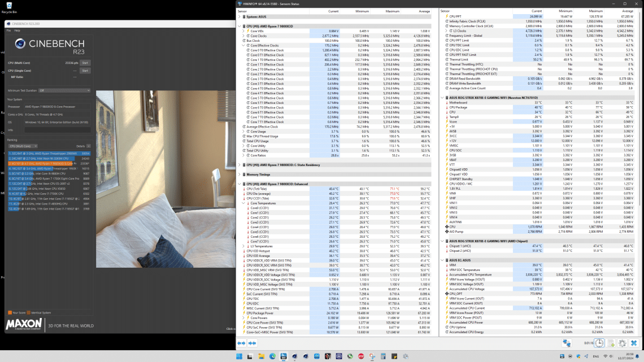The height and width of the screenshot is (362, 644).
Task: Collapse the Core Effective Clocks row
Action: (x=243, y=45)
